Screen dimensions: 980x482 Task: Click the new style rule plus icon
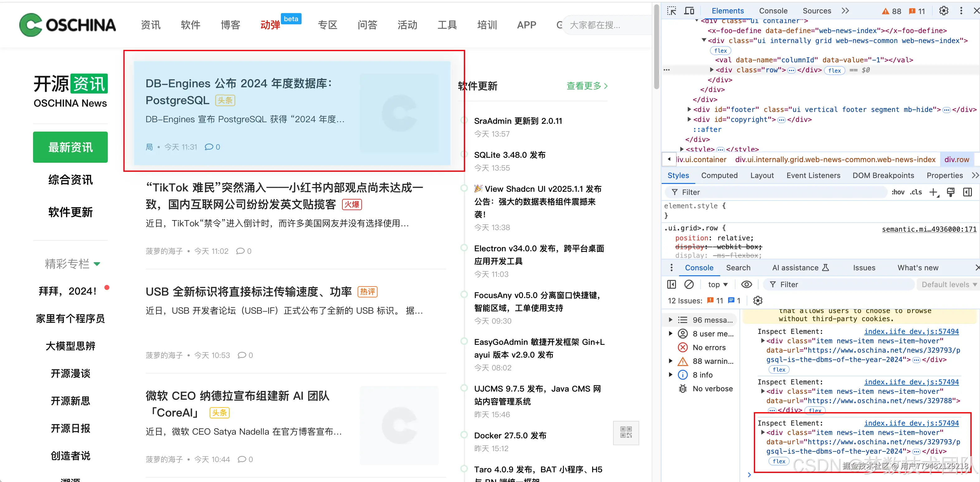[x=933, y=192]
